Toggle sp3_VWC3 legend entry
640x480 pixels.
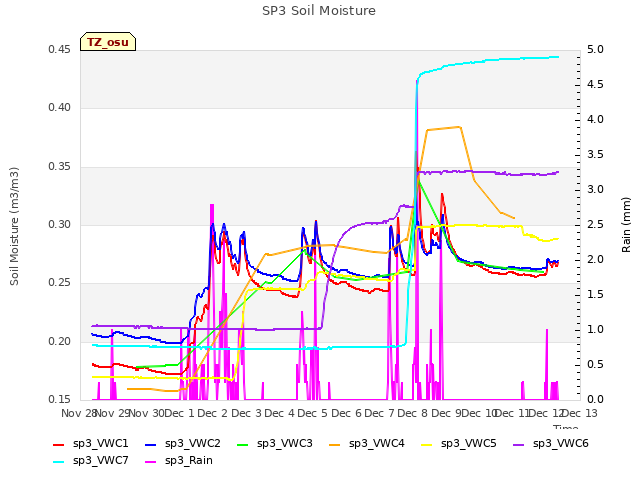click(275, 444)
